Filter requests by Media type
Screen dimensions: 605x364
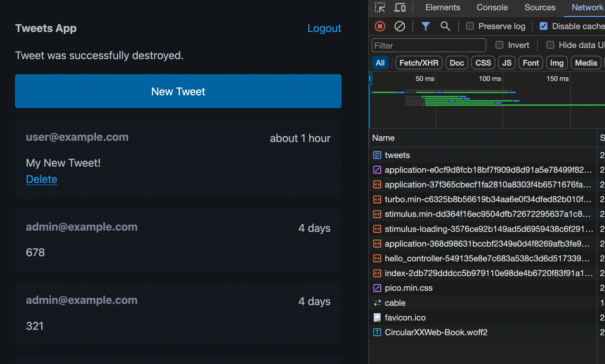tap(586, 63)
